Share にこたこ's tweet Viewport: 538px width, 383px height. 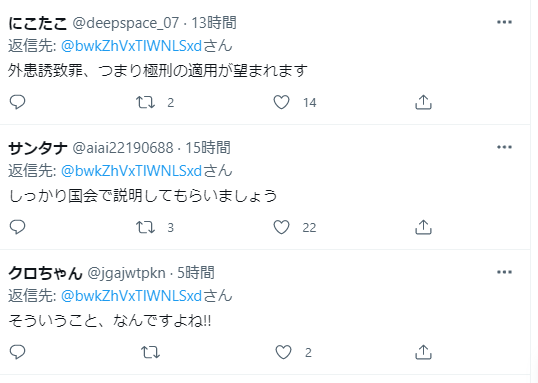point(423,102)
